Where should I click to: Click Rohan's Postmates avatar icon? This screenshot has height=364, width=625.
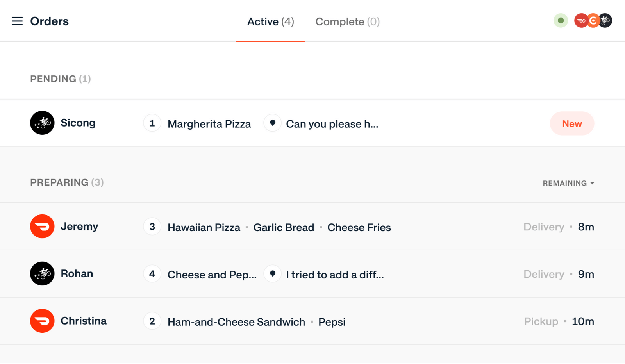[42, 273]
